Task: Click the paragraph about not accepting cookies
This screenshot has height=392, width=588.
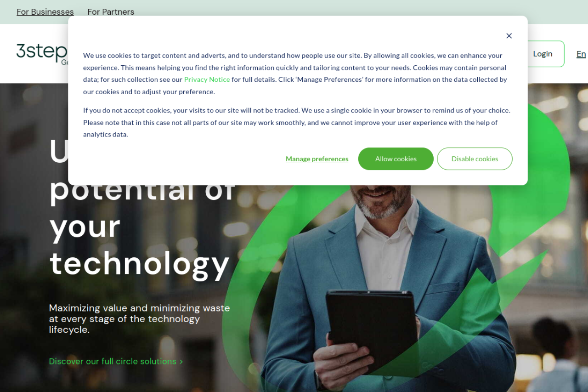Action: click(297, 123)
